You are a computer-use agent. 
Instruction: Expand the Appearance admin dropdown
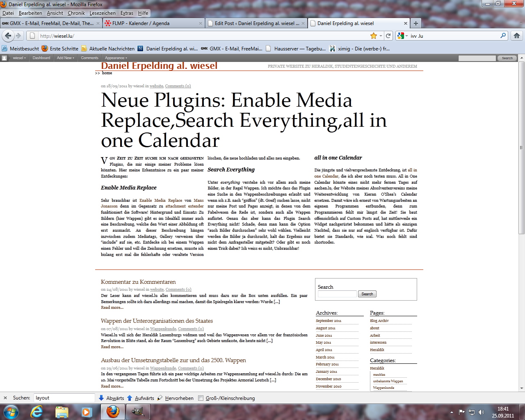click(x=116, y=58)
